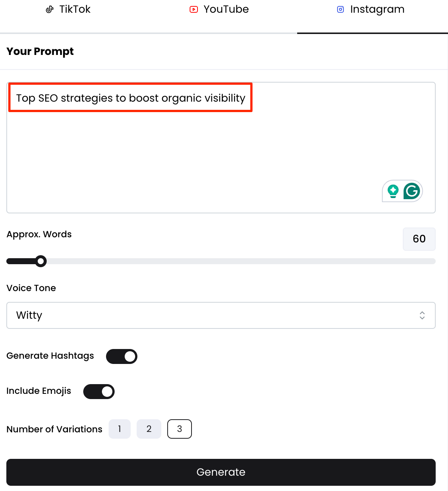Click the Instagram camera icon
Image resolution: width=448 pixels, height=491 pixels.
pyautogui.click(x=340, y=9)
